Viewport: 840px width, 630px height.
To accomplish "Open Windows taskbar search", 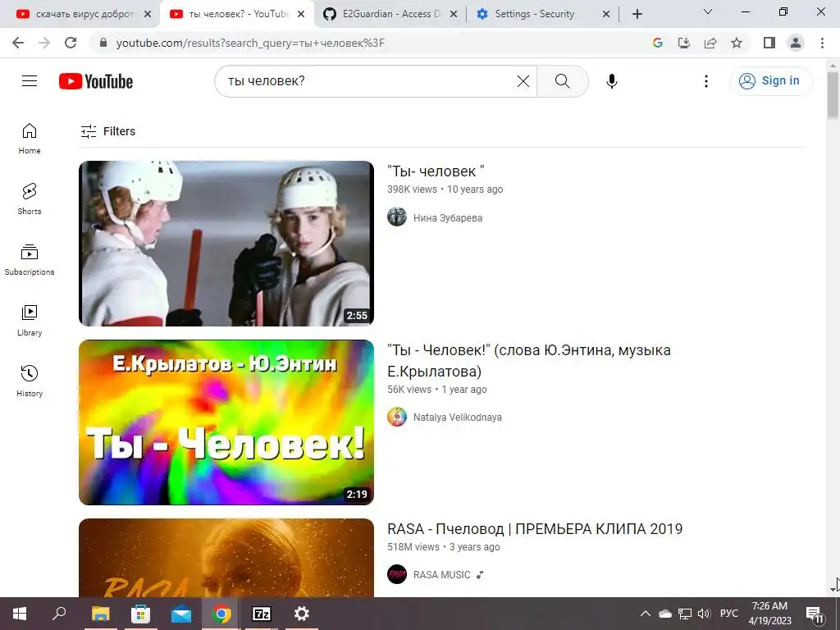I will pyautogui.click(x=59, y=614).
